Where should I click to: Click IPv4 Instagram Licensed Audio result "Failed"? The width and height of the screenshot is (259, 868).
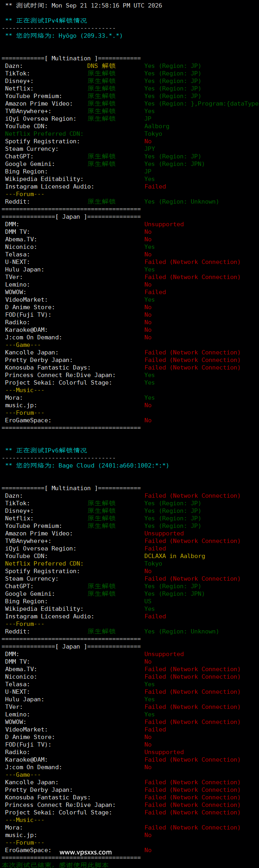(155, 187)
